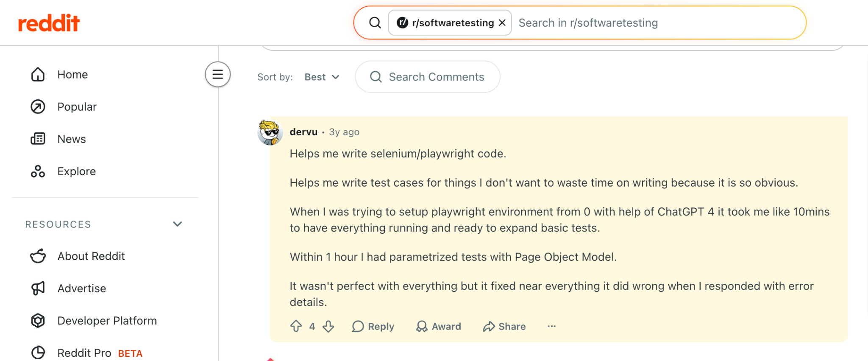Remove the r/softwaretesting search filter
868x361 pixels.
(x=502, y=22)
